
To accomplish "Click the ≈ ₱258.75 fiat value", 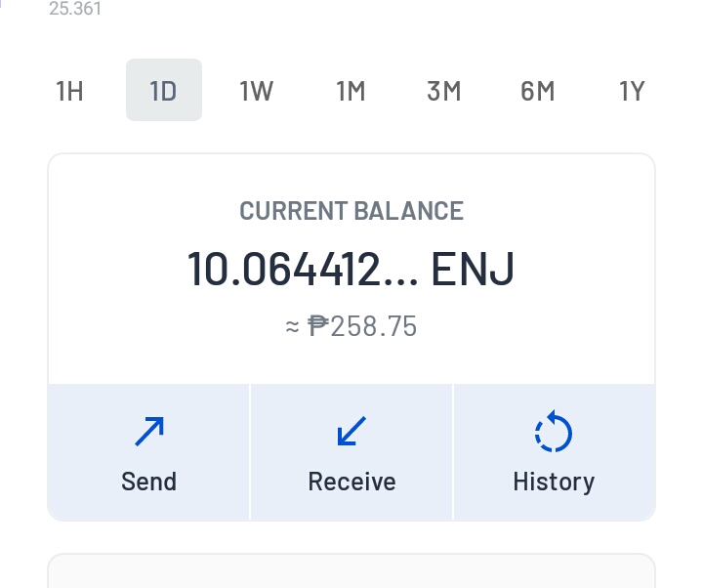I will tap(351, 326).
